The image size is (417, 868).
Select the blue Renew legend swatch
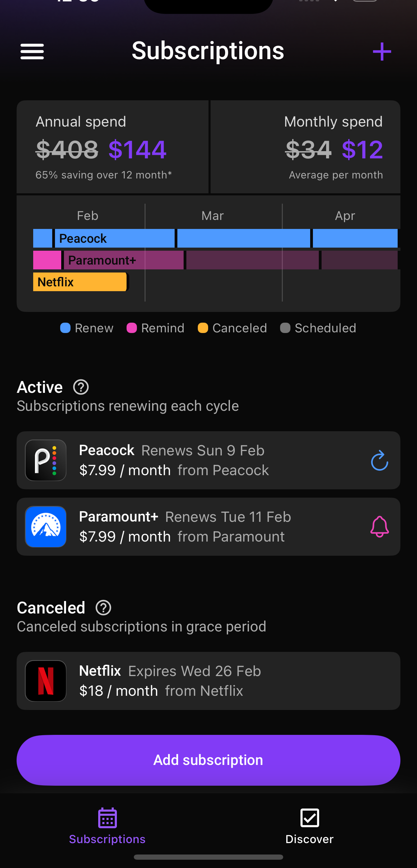(65, 328)
